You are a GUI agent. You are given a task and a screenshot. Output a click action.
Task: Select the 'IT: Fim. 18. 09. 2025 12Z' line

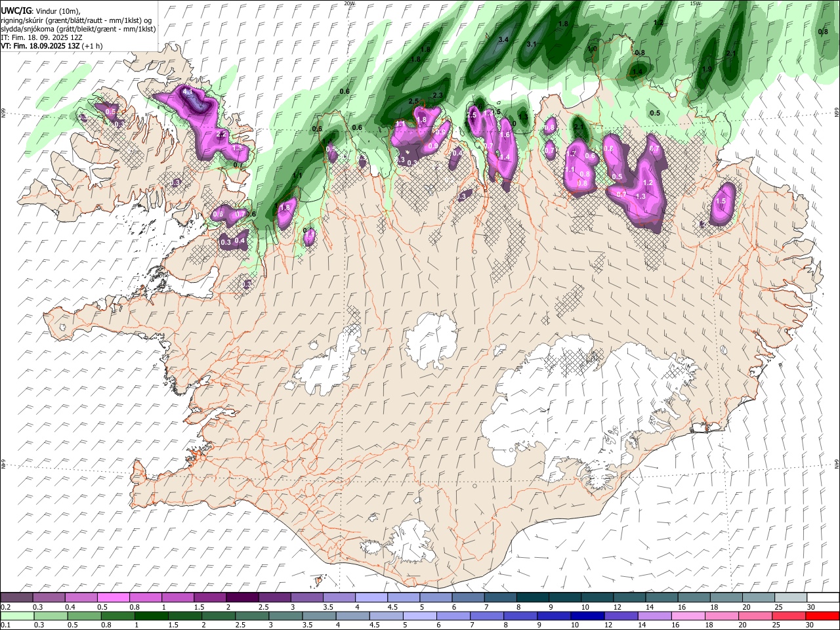point(41,37)
